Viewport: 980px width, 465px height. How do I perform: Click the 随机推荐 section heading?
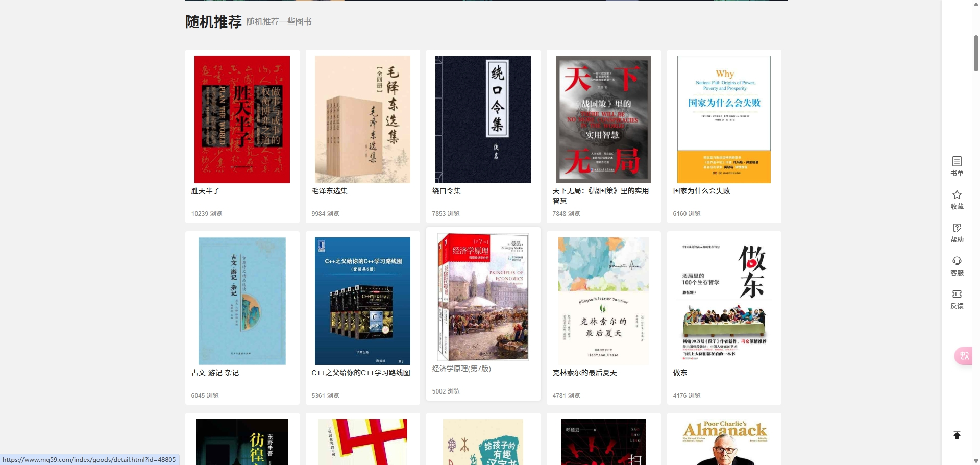[x=213, y=22]
